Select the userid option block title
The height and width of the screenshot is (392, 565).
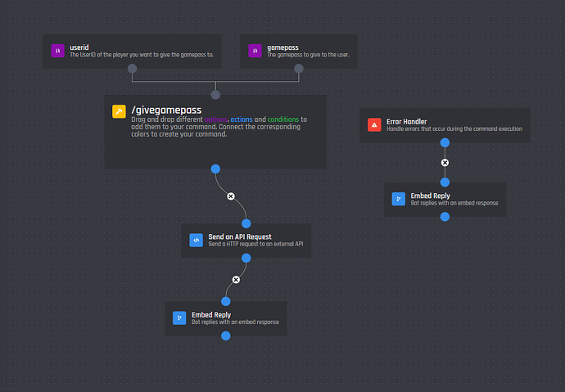(x=79, y=47)
